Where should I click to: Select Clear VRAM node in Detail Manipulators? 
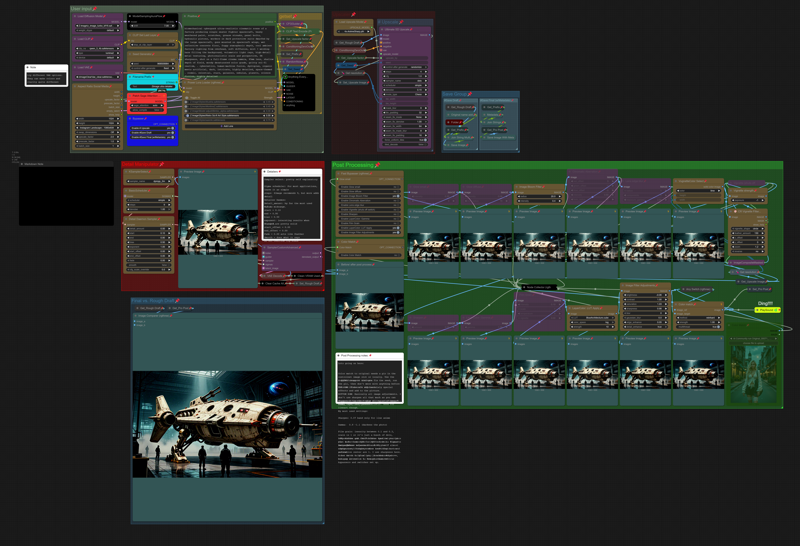(x=308, y=276)
